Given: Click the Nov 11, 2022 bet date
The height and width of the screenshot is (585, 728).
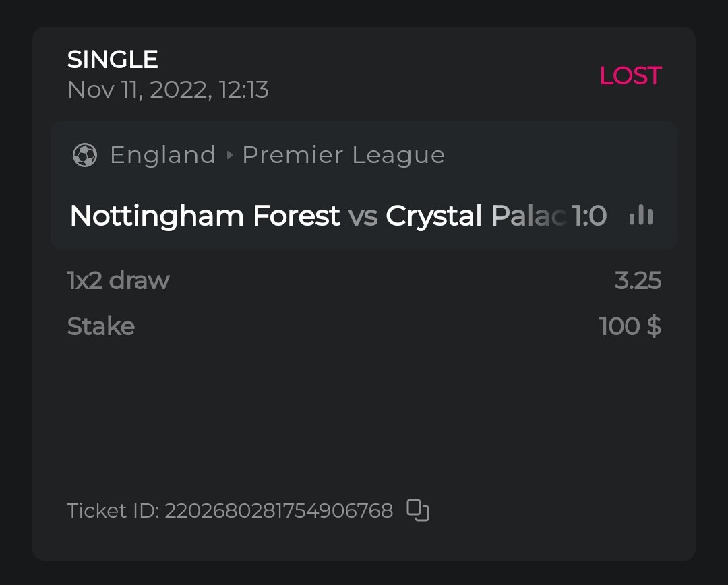Looking at the screenshot, I should click(x=168, y=90).
